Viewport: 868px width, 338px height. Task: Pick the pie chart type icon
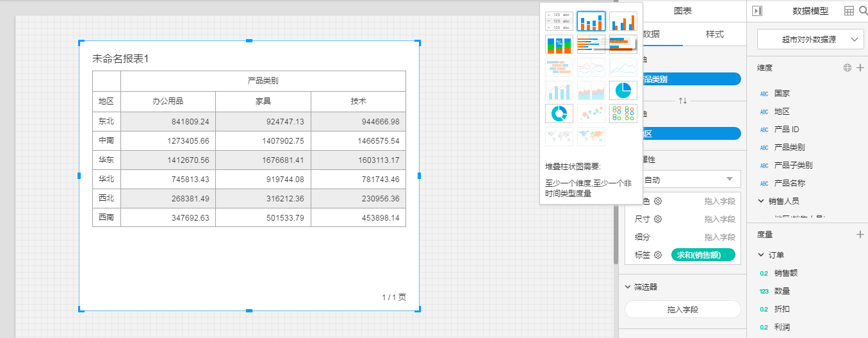(x=623, y=91)
